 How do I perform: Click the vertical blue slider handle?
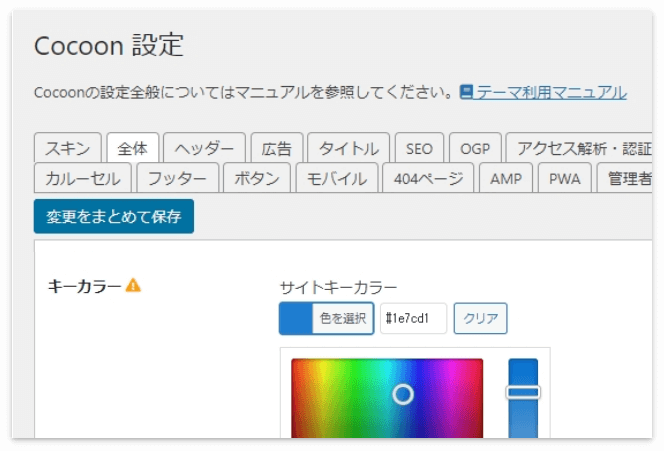click(523, 393)
